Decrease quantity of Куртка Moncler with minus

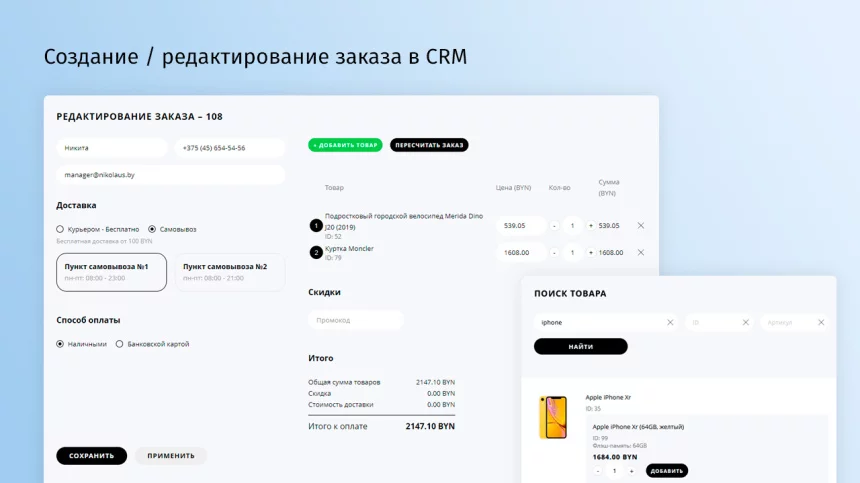click(x=554, y=252)
